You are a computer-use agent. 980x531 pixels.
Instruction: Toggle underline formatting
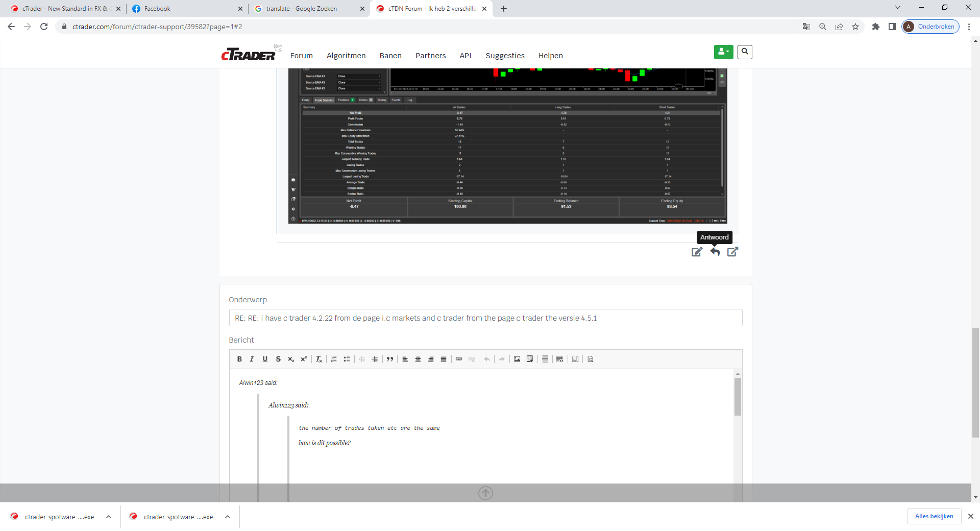265,359
